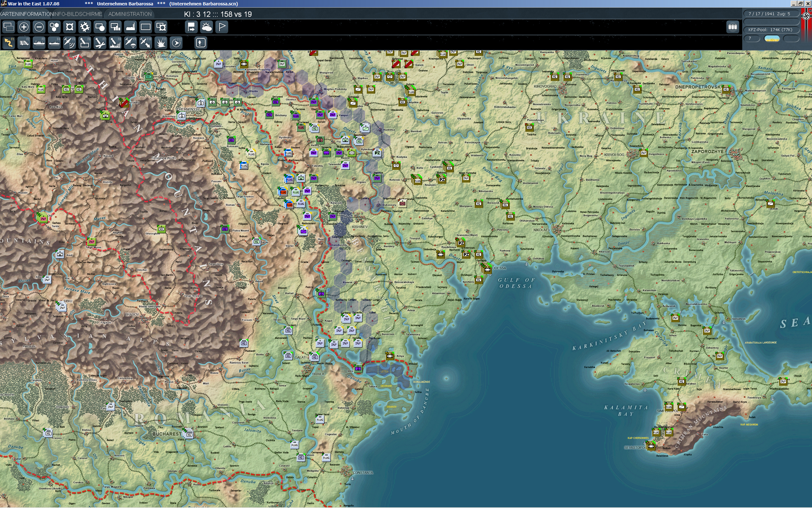Click the date 7/17/1941 Zug 5 field

(x=772, y=14)
